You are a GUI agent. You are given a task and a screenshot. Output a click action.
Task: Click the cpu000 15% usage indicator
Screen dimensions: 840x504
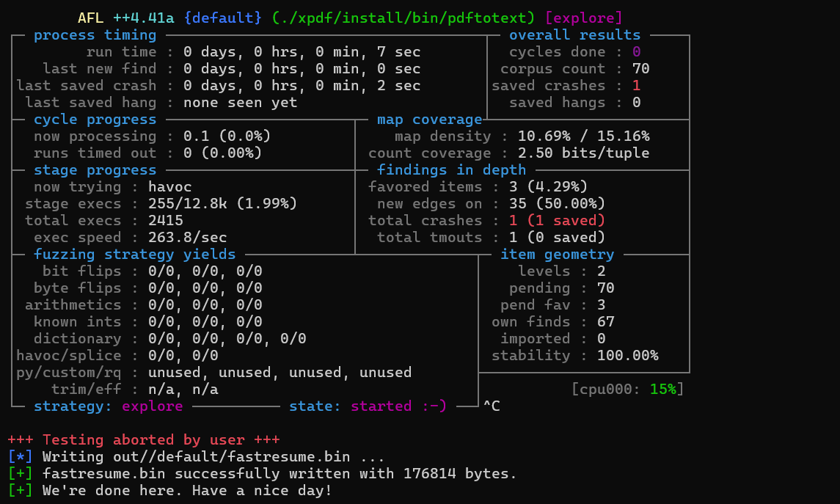[x=627, y=389]
